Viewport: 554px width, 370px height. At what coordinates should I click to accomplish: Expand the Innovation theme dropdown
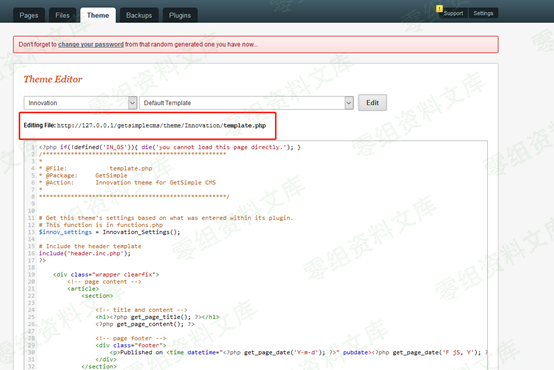tap(80, 103)
